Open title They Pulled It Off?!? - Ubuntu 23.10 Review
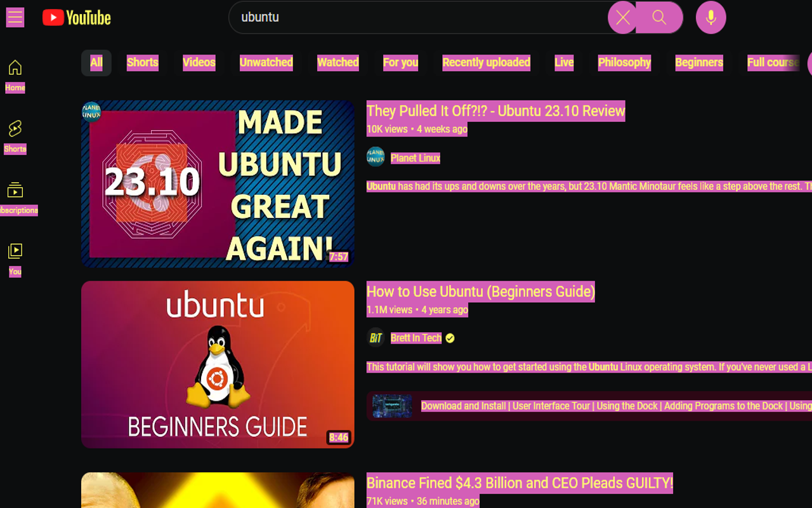The image size is (812, 508). pos(496,111)
